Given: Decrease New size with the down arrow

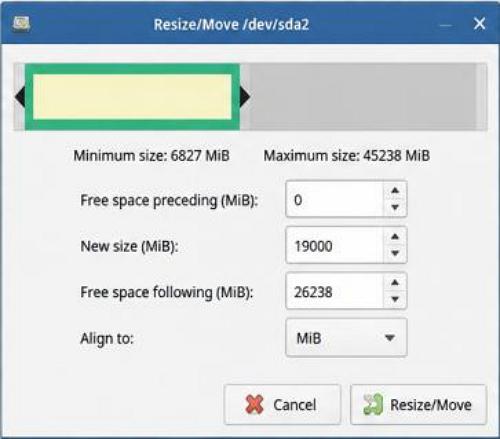Looking at the screenshot, I should (x=395, y=253).
